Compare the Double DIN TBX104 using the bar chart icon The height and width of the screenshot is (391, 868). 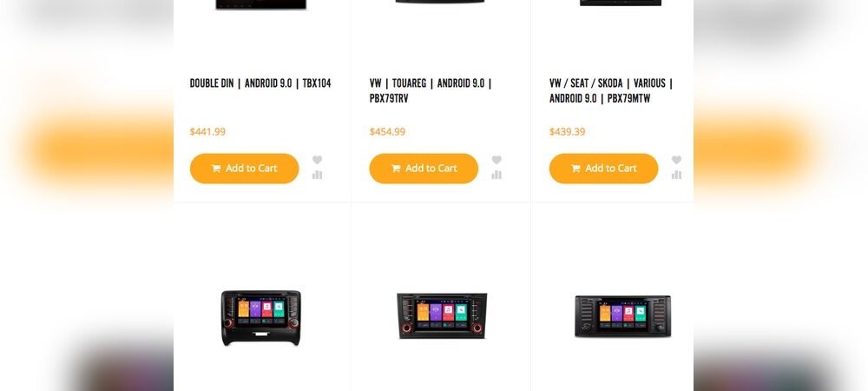(317, 175)
